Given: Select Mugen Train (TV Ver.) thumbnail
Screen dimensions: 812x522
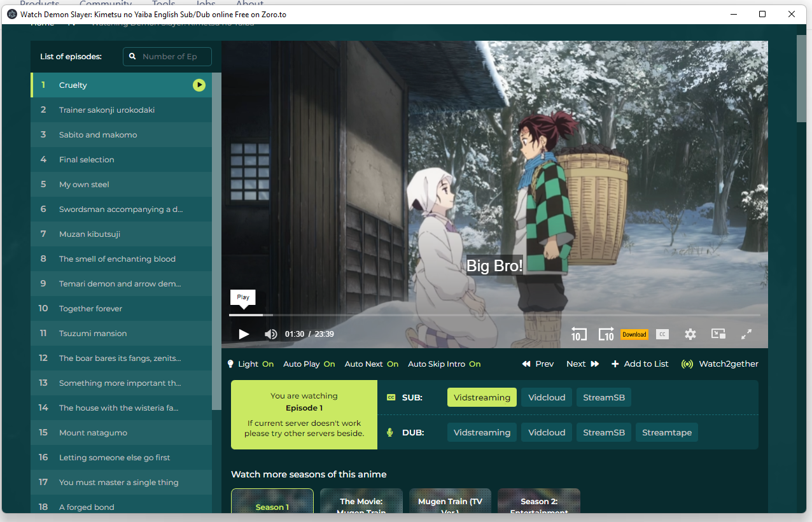Looking at the screenshot, I should pos(450,501).
